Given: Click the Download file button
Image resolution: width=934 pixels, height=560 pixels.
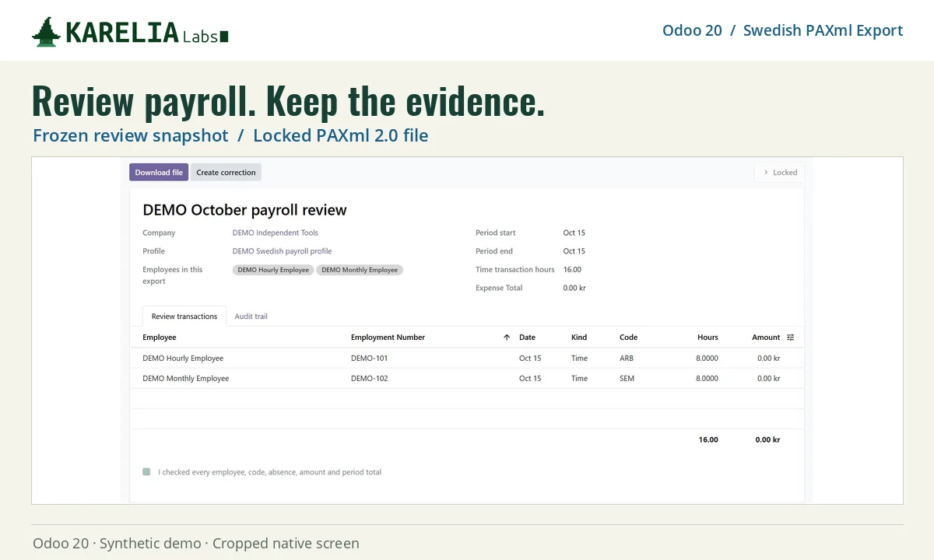Looking at the screenshot, I should tap(159, 173).
